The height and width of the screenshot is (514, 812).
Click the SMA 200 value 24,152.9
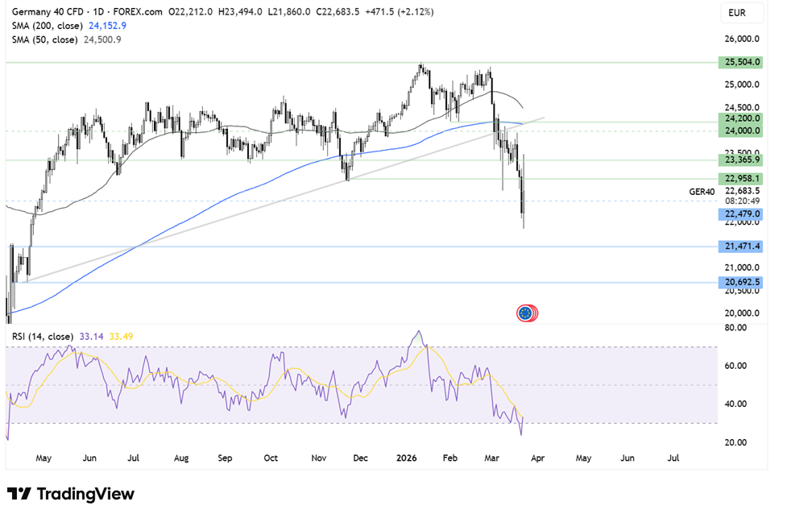tap(107, 26)
